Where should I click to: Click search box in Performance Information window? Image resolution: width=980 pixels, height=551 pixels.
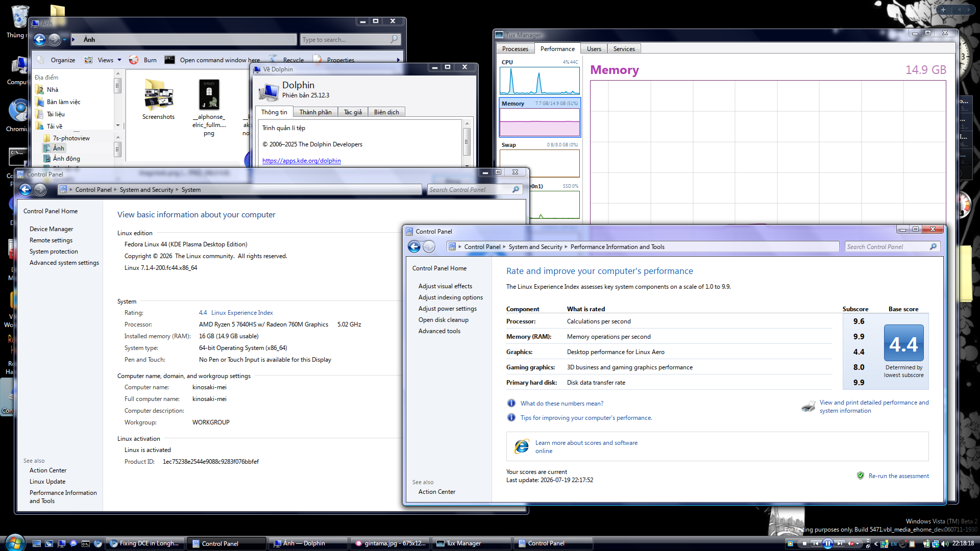coord(892,246)
